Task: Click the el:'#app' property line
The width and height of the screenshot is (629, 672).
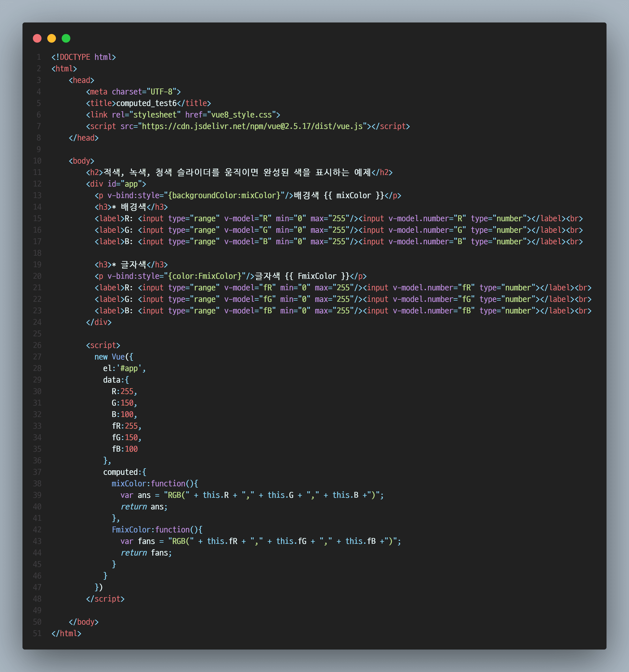Action: [x=125, y=369]
